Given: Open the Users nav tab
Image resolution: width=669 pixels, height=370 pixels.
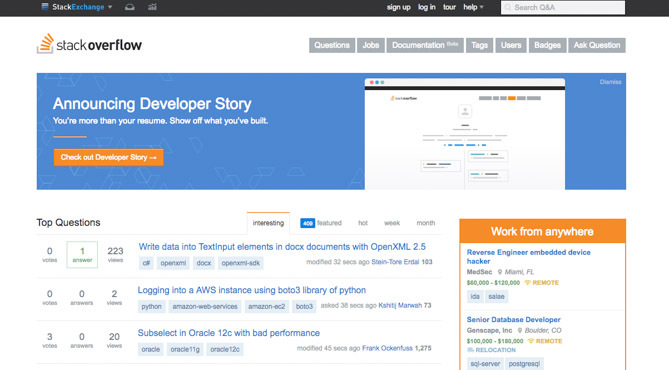Looking at the screenshot, I should [511, 45].
